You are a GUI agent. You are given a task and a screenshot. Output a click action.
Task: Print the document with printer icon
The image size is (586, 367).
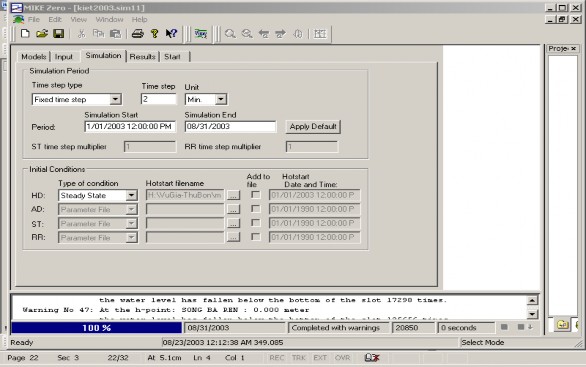tap(138, 34)
